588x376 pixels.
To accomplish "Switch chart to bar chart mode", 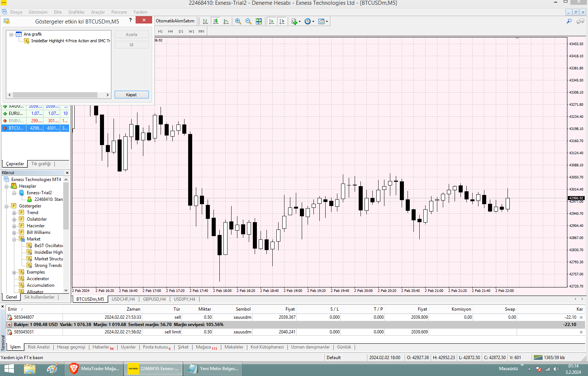I will (x=205, y=21).
